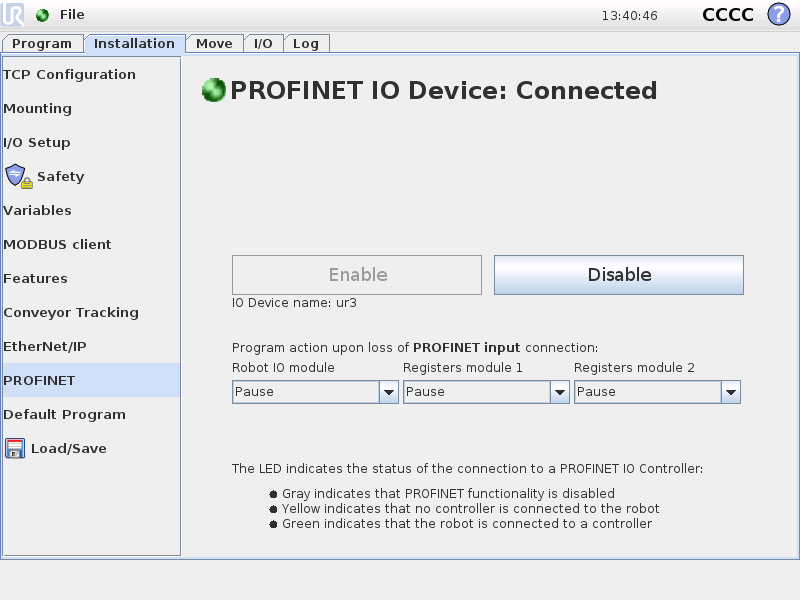Open I/O Setup in the sidebar
The width and height of the screenshot is (800, 600).
(91, 142)
